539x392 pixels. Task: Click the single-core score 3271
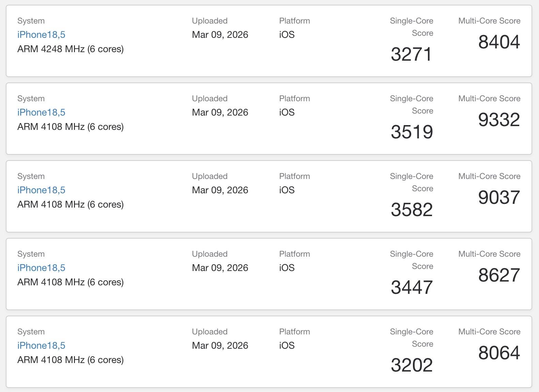[x=412, y=55]
